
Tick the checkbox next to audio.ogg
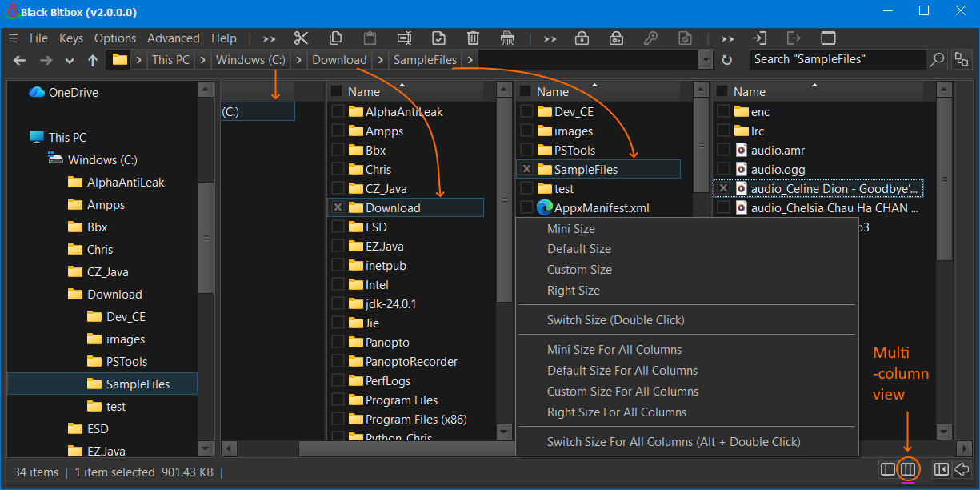(723, 170)
